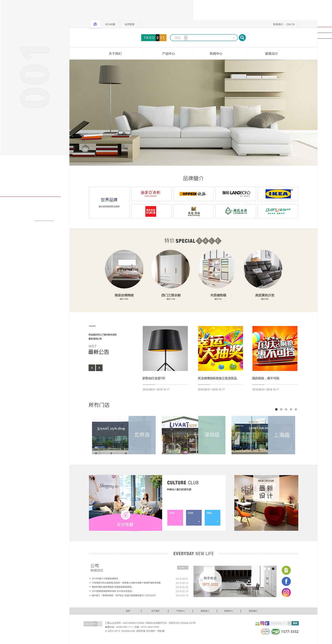The width and height of the screenshot is (332, 644).
Task: Open the Family Site dropdown in footer
Action: tap(280, 623)
